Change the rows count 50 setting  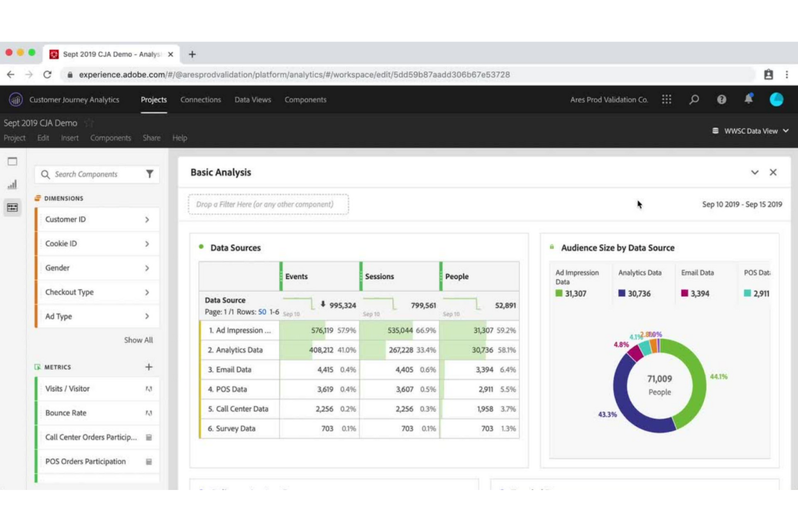262,312
